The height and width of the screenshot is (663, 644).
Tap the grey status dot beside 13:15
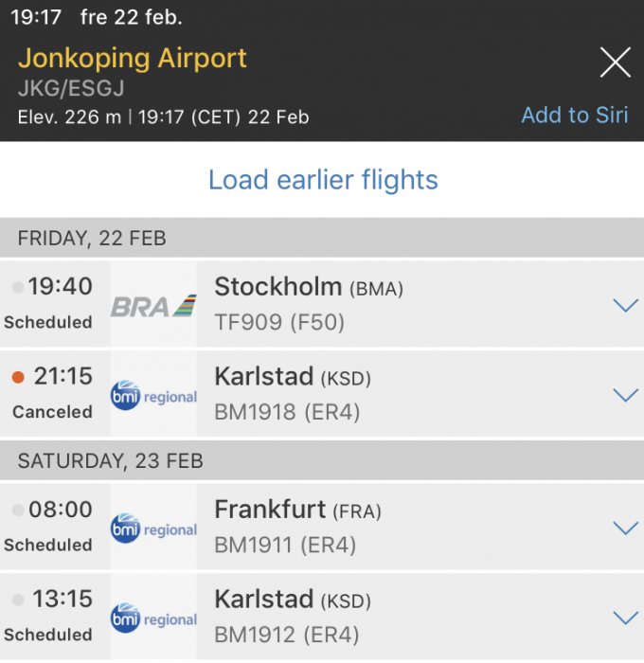pyautogui.click(x=17, y=600)
